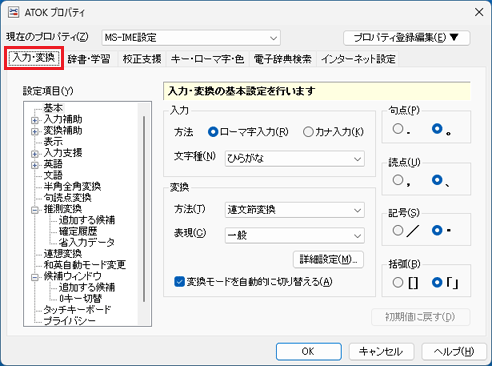Click the OK button

click(309, 351)
